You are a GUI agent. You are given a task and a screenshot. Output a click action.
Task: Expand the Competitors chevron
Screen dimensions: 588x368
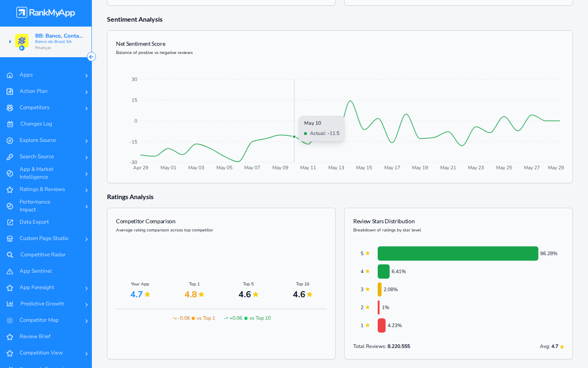pyautogui.click(x=87, y=108)
